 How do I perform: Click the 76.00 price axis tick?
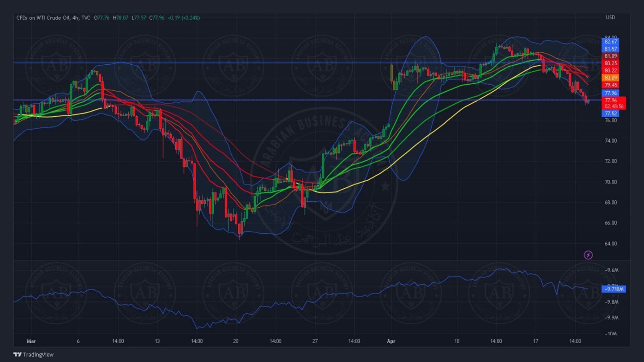(x=611, y=121)
